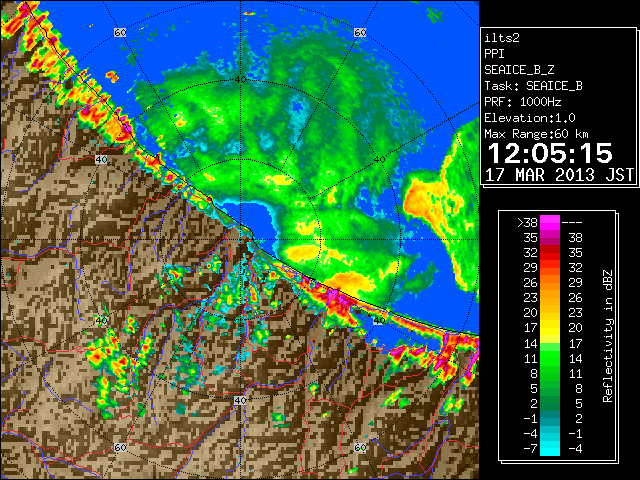Click the southeast '60' range ring label

click(360, 447)
